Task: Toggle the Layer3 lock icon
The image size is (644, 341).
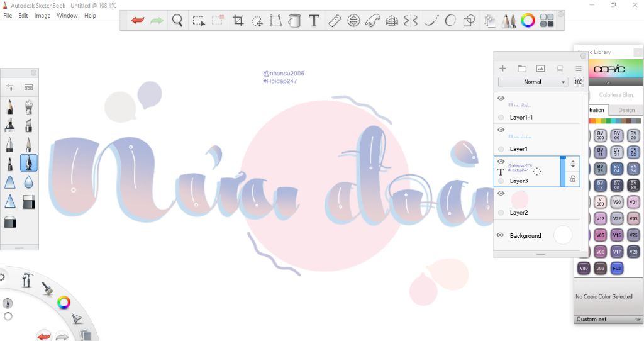Action: click(x=573, y=179)
